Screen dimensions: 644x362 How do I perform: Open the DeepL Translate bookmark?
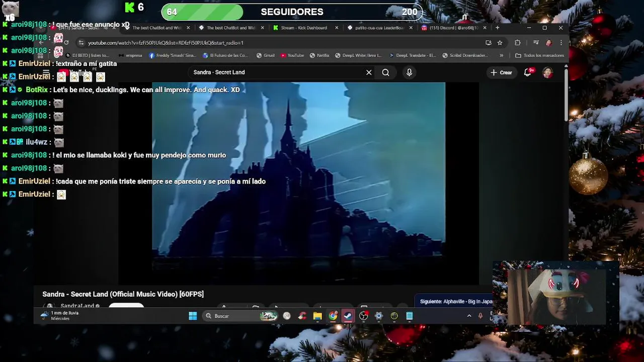412,55
